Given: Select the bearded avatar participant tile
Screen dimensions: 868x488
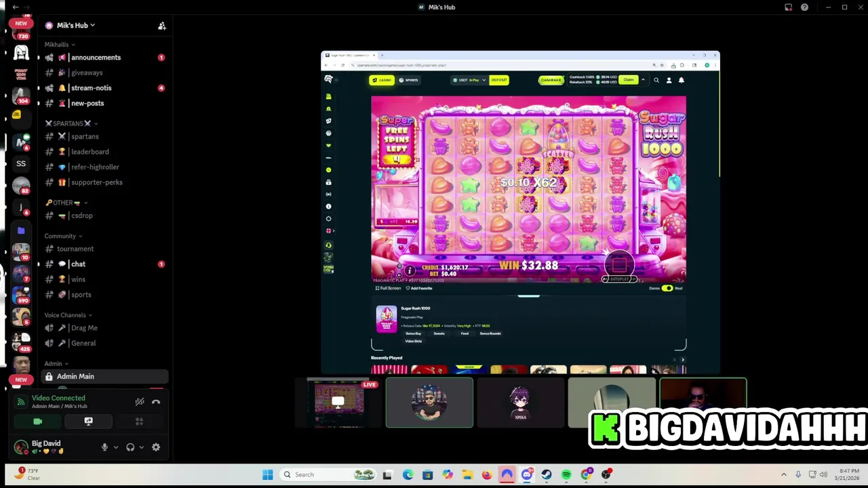Looking at the screenshot, I should [429, 403].
